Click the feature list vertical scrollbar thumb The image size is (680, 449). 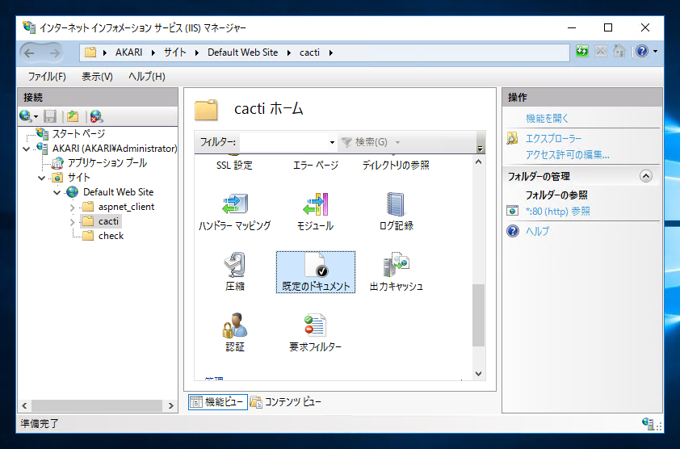click(x=478, y=315)
